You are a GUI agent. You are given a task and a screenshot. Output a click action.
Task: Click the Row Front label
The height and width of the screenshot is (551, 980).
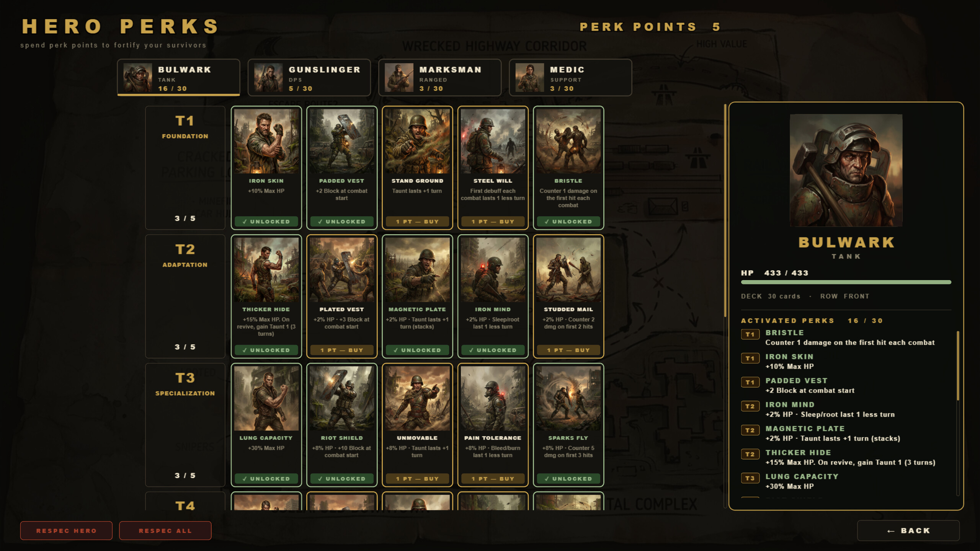[844, 296]
